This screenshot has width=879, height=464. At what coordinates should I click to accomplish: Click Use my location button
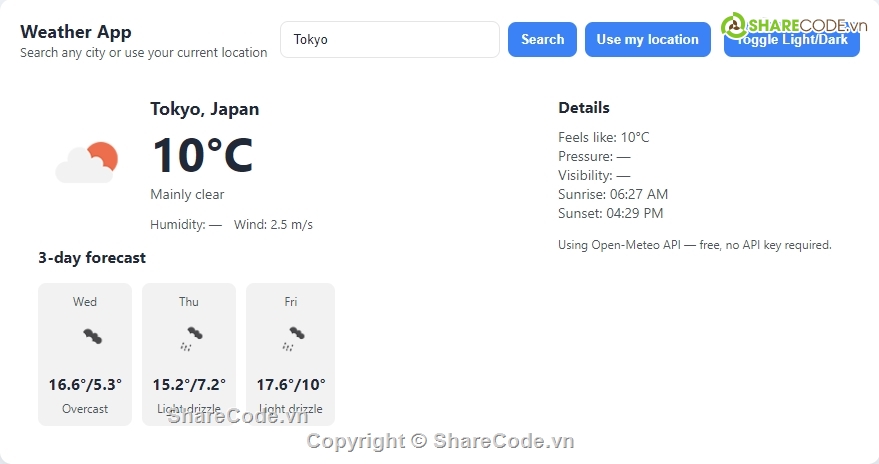647,40
